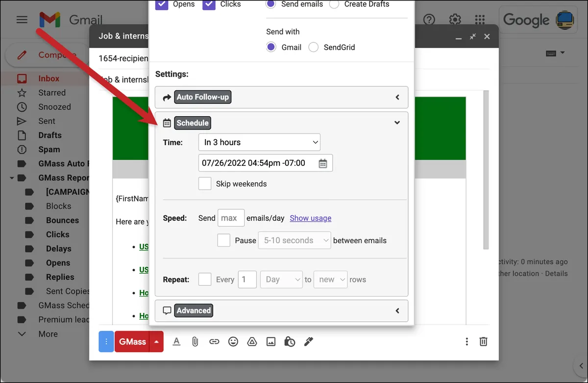Open the Delays label

58,249
